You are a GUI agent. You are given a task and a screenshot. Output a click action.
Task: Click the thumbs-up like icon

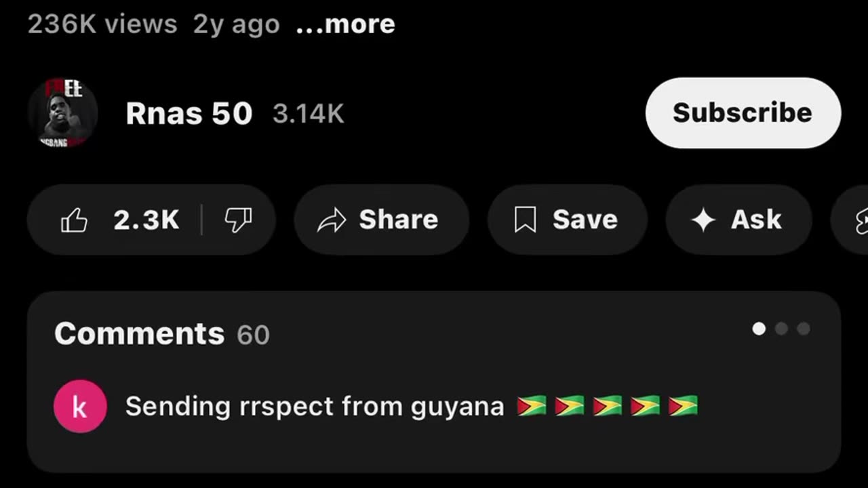[74, 220]
